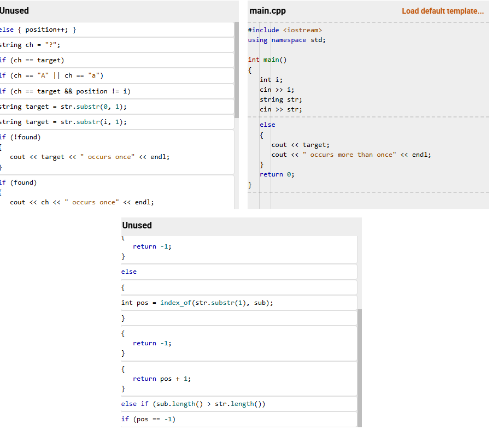Click the 'cin >> i;' line
Image resolution: width=504 pixels, height=430 pixels.
277,90
